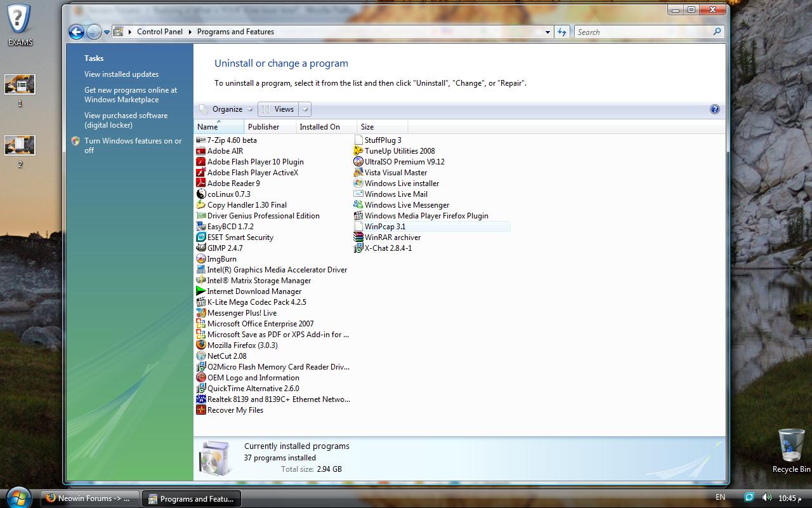
Task: Switch to Neowin Forums taskbar button
Action: [x=88, y=498]
